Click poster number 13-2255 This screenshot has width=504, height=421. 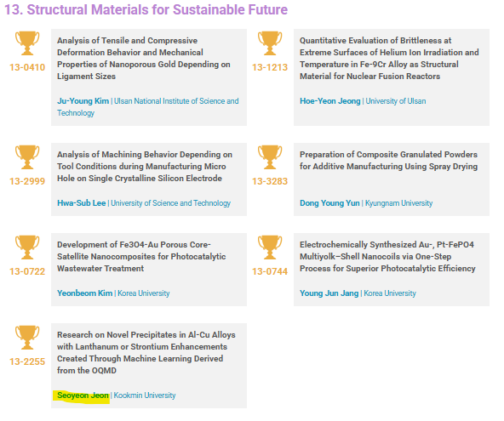(x=27, y=361)
